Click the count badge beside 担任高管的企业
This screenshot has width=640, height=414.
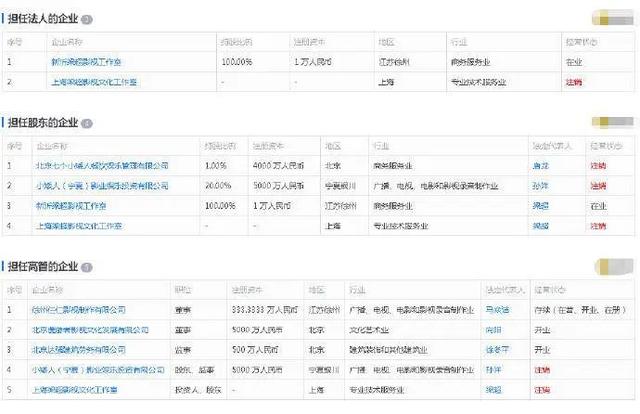coord(87,267)
